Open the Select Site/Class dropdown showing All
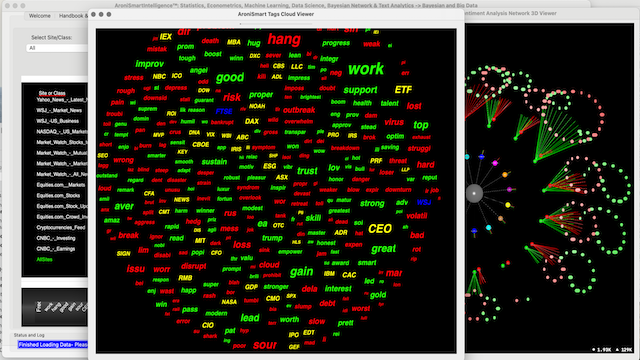This screenshot has width=640, height=360. [57, 48]
